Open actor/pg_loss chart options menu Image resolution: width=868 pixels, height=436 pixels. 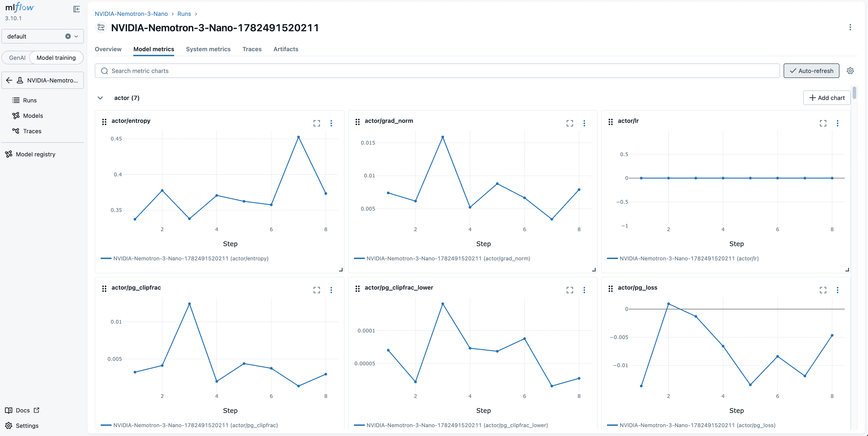(837, 290)
